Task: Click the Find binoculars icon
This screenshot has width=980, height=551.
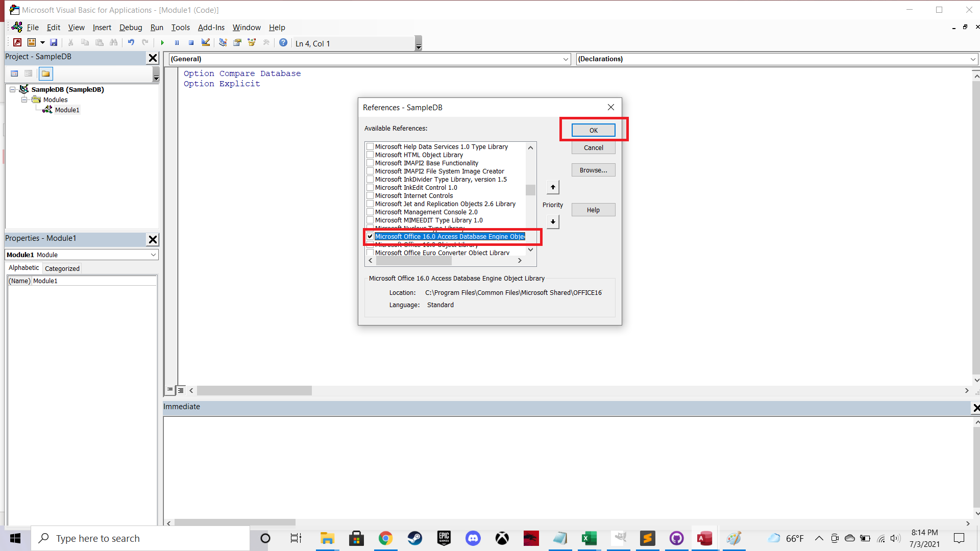Action: [114, 43]
